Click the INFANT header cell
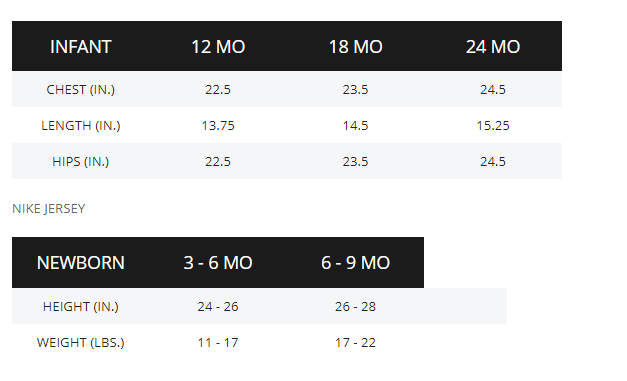 click(80, 47)
